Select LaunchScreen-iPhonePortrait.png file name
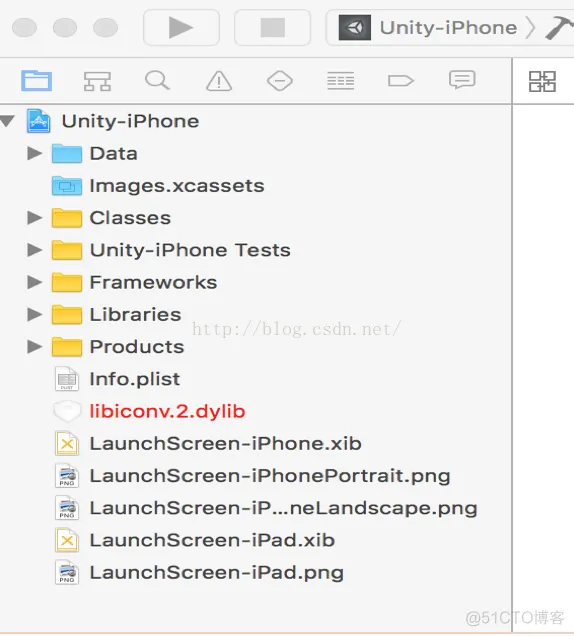The height and width of the screenshot is (636, 574). (x=270, y=476)
